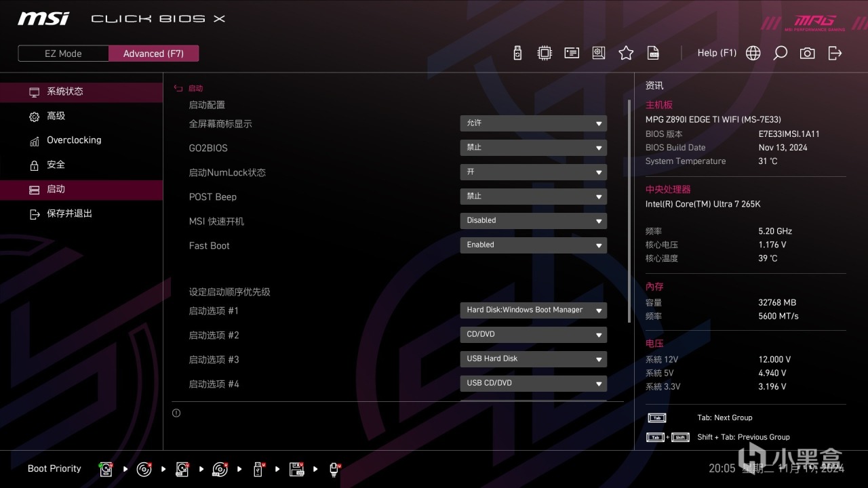Image resolution: width=868 pixels, height=488 pixels.
Task: Open the 全屏幕商标显示 dropdown
Action: pyautogui.click(x=533, y=123)
